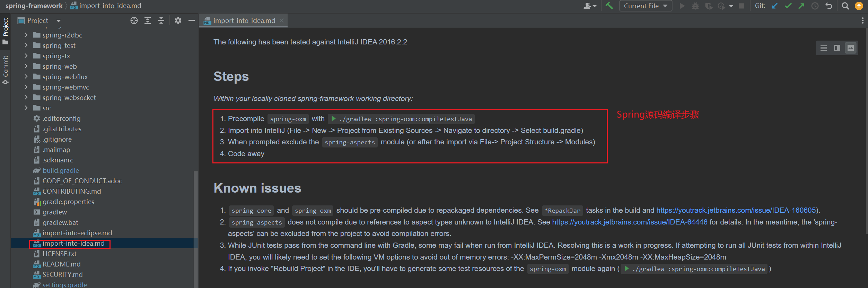Image resolution: width=868 pixels, height=288 pixels.
Task: Click the Stop square icon
Action: click(742, 6)
